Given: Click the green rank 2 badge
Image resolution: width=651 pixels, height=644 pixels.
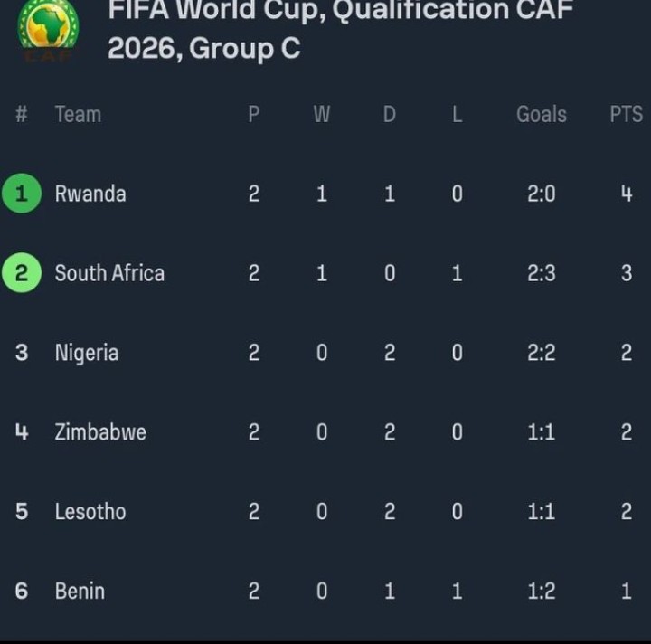Looking at the screenshot, I should (x=22, y=273).
